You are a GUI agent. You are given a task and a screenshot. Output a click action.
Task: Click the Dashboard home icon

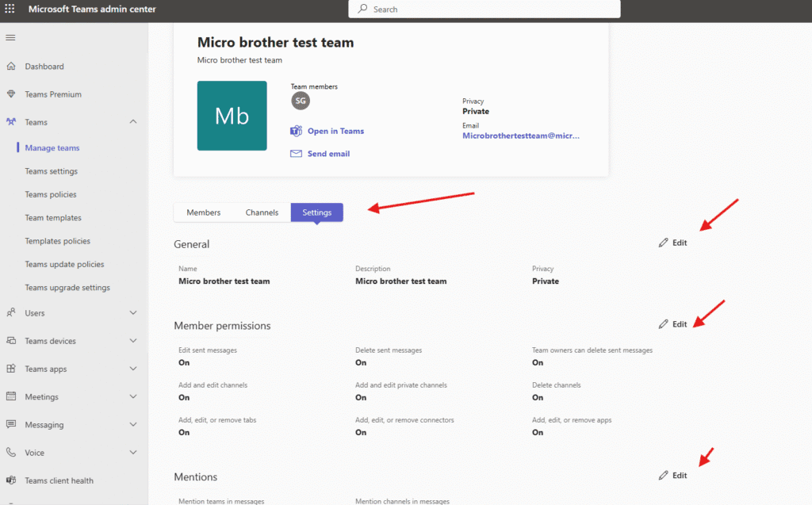tap(11, 67)
